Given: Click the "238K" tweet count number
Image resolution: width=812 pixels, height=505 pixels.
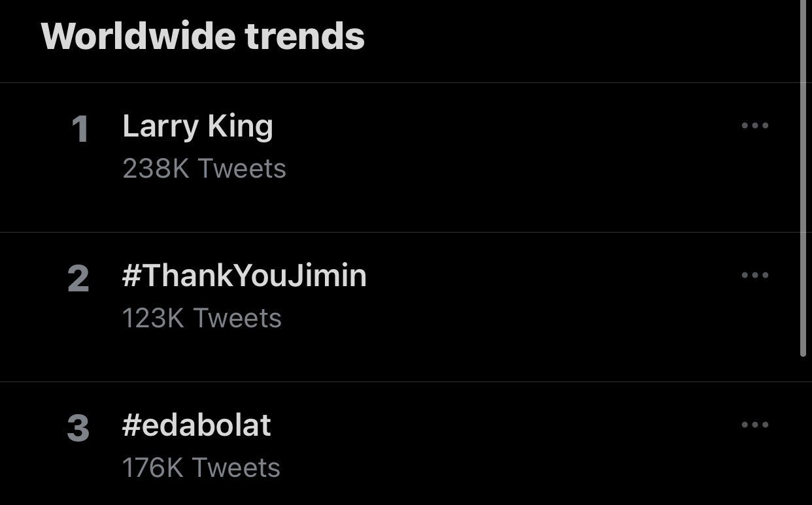Looking at the screenshot, I should point(156,169).
